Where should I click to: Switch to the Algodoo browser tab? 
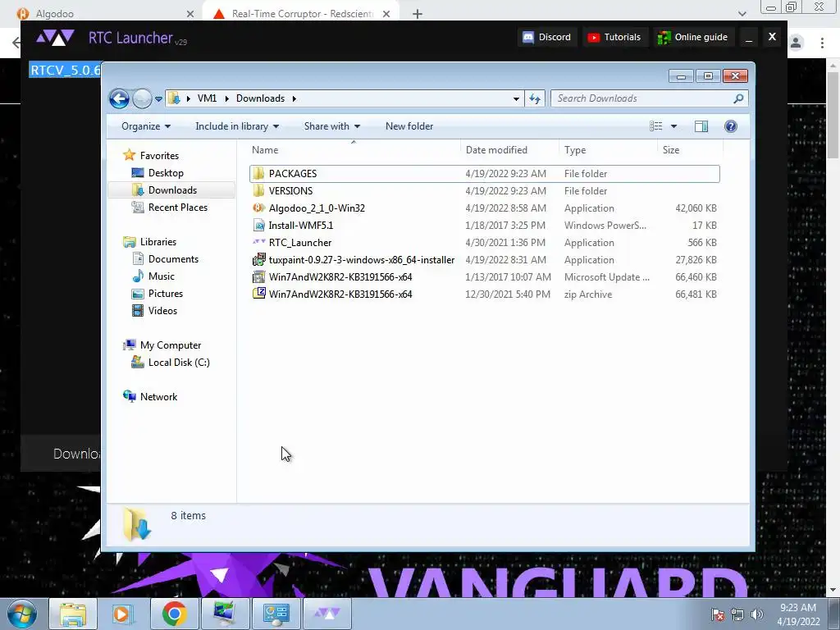(x=105, y=14)
